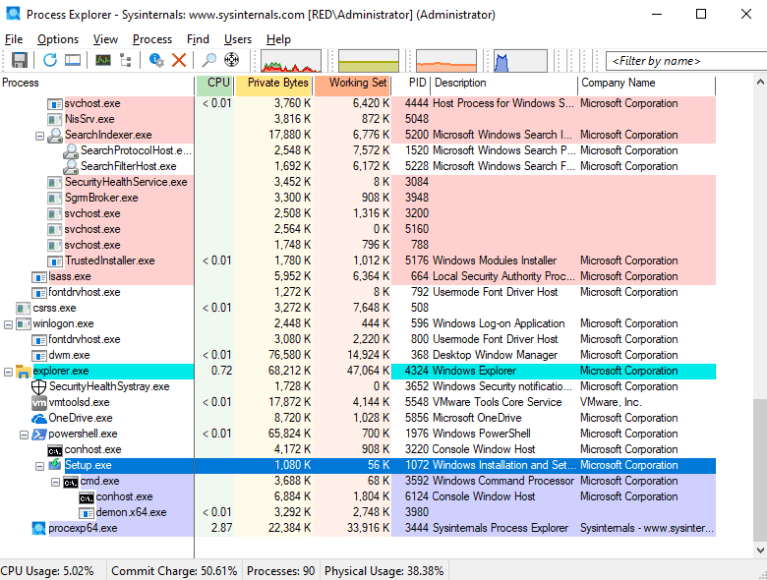
Task: Toggle the Show Process Tree icon
Action: click(126, 60)
